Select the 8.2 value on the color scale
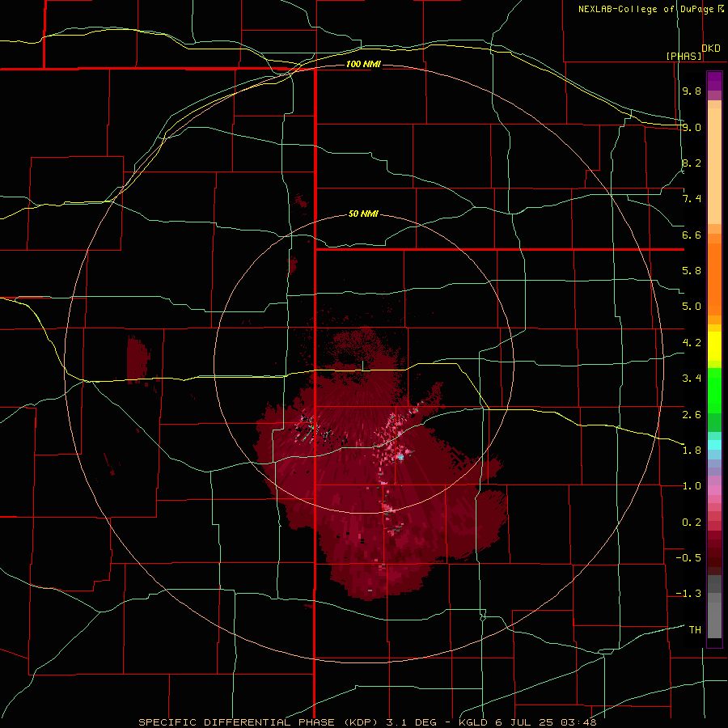Screen dimensions: 728x728 692,163
